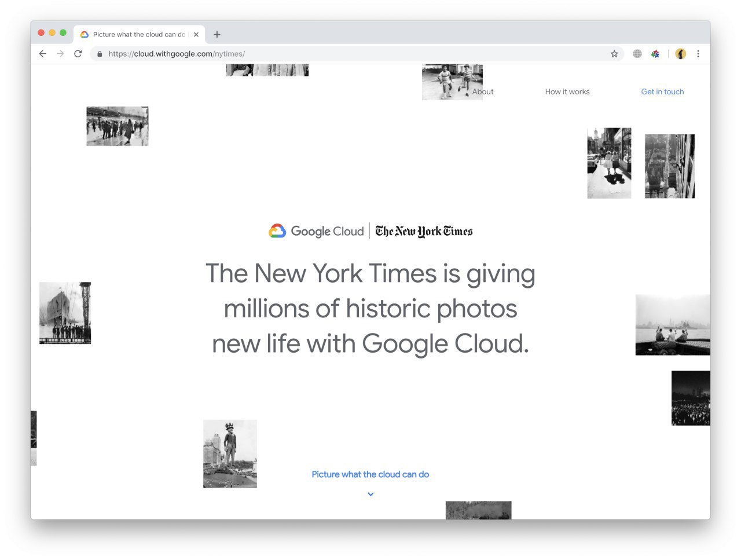Viewport: 741px width, 560px height.
Task: Open the photo of the crowd in the snowy street
Action: 118,126
